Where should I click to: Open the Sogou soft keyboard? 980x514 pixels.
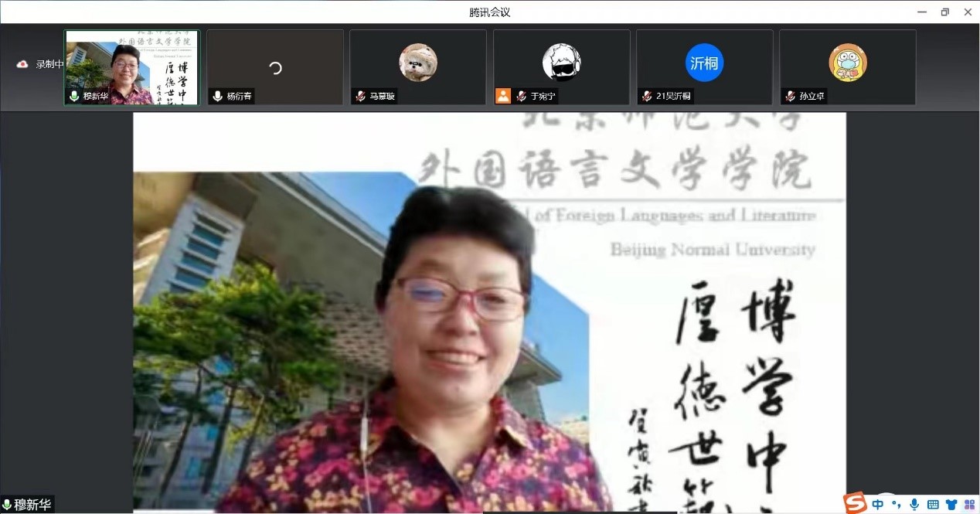(933, 504)
